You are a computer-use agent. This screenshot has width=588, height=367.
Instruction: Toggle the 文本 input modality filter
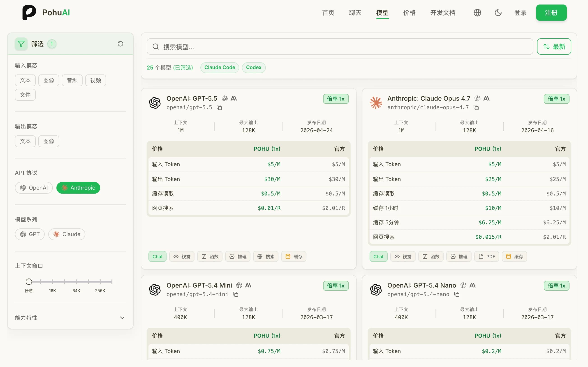25,80
